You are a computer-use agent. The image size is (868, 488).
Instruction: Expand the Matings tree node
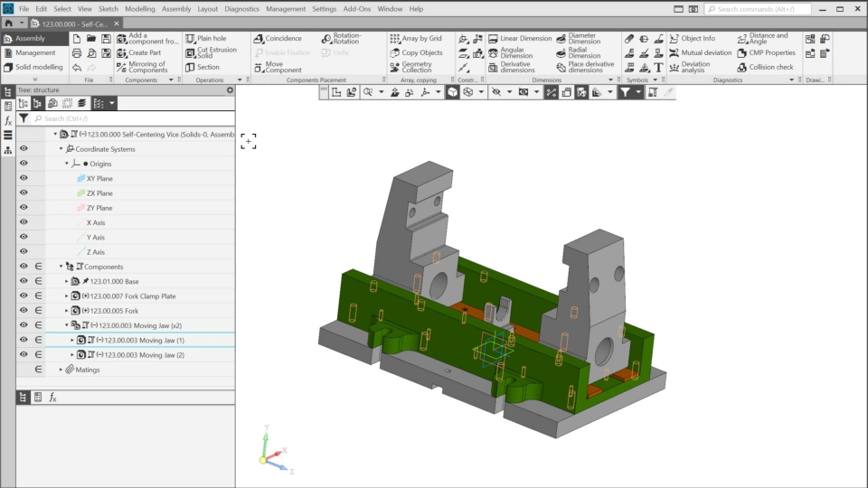coord(61,370)
